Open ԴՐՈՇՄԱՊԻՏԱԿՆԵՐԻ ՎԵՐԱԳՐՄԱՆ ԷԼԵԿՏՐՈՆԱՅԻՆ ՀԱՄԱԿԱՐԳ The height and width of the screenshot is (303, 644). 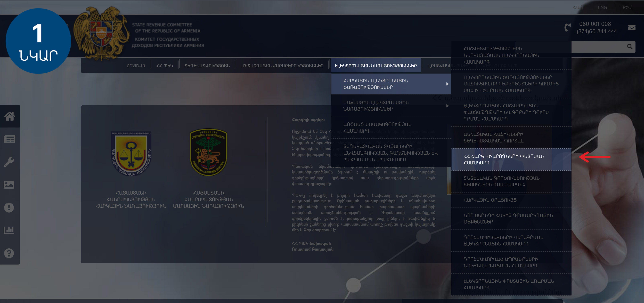coord(511,241)
